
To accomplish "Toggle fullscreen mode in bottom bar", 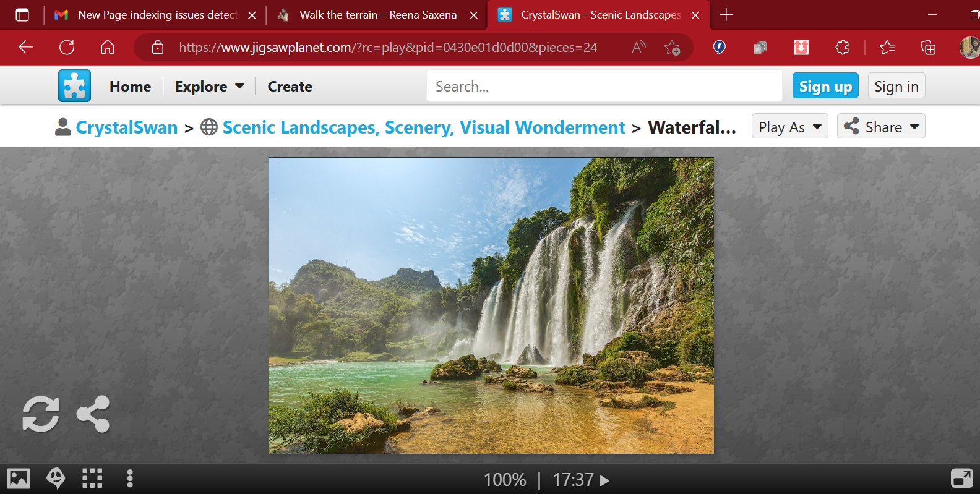I will [961, 479].
